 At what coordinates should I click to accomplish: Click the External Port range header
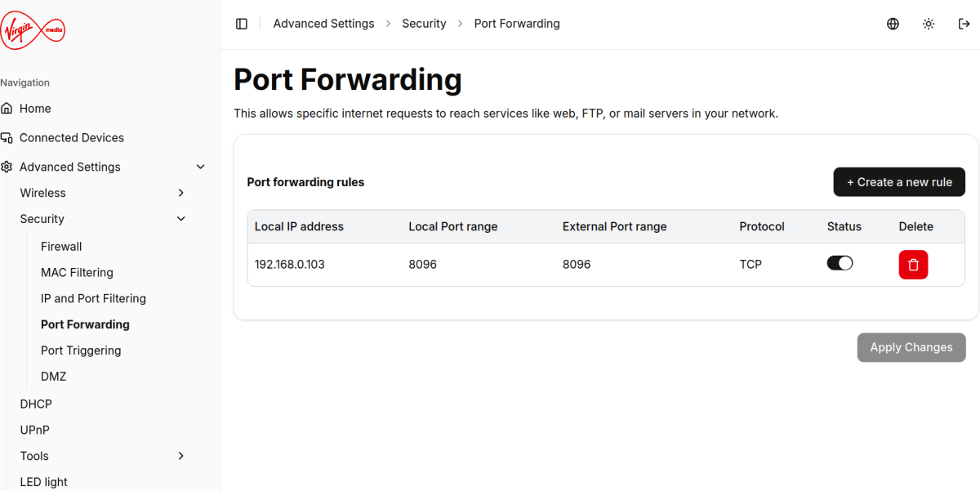point(615,226)
